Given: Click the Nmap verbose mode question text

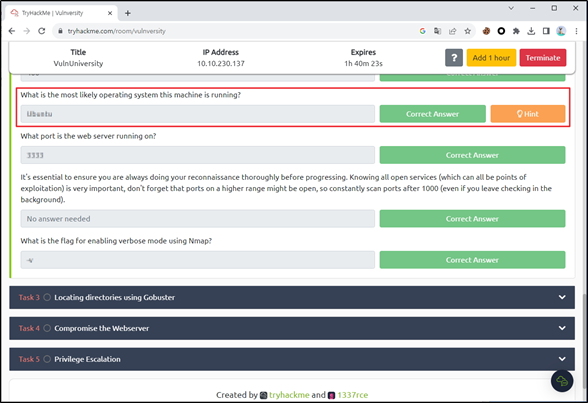Looking at the screenshot, I should coord(116,241).
